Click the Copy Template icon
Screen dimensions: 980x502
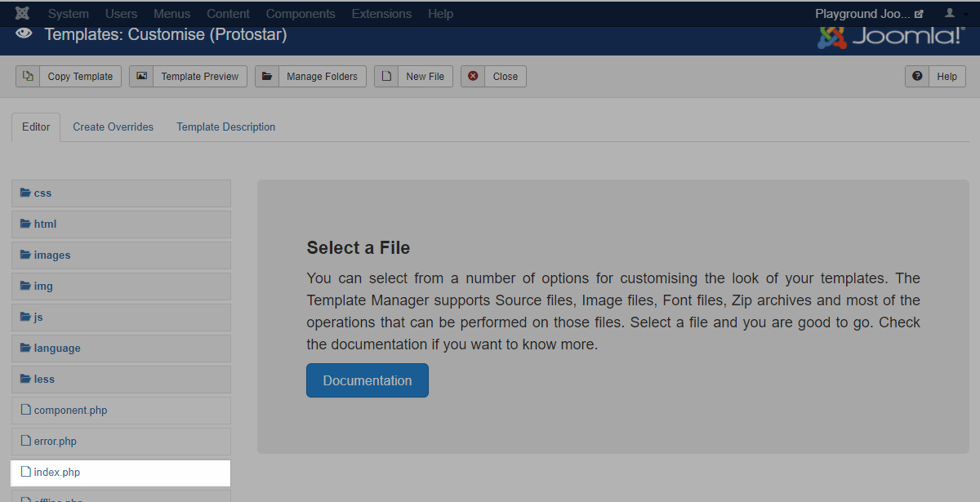[29, 76]
